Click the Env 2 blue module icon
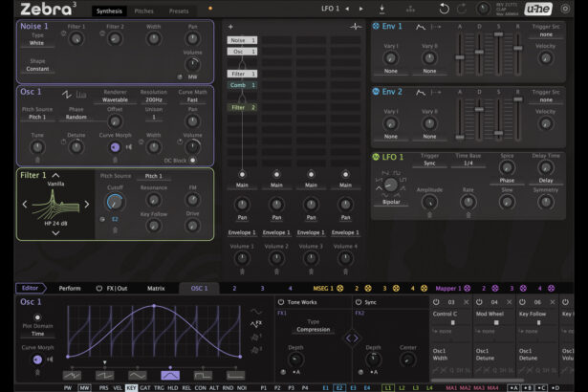Viewport: 588px width, 392px height. (376, 92)
